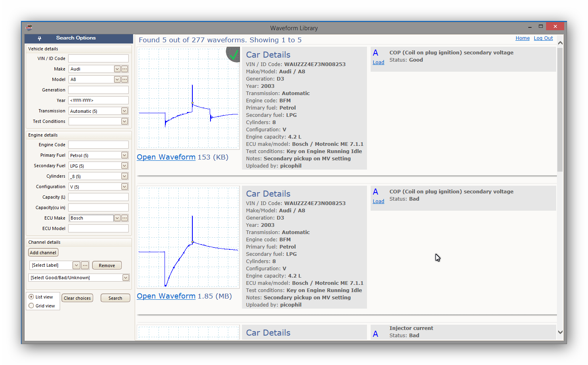
Task: Expand the Model dropdown showing A8
Action: pyautogui.click(x=117, y=79)
